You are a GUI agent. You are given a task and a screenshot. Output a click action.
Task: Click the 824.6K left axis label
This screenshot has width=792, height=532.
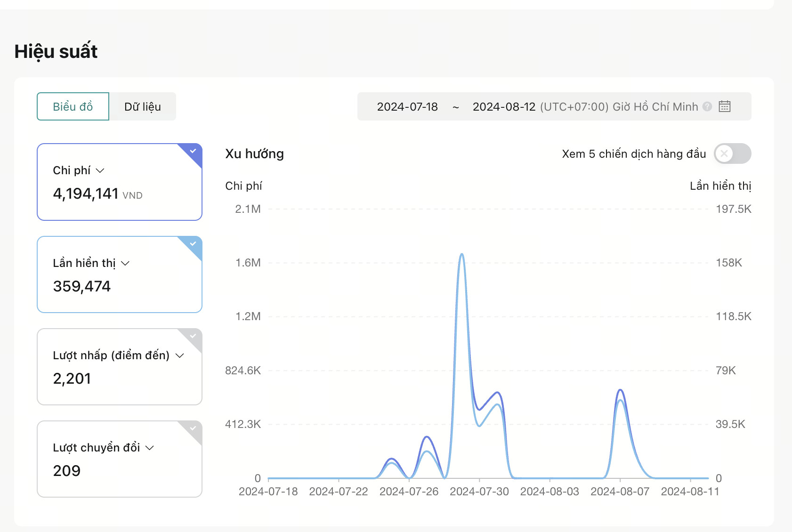click(x=243, y=371)
